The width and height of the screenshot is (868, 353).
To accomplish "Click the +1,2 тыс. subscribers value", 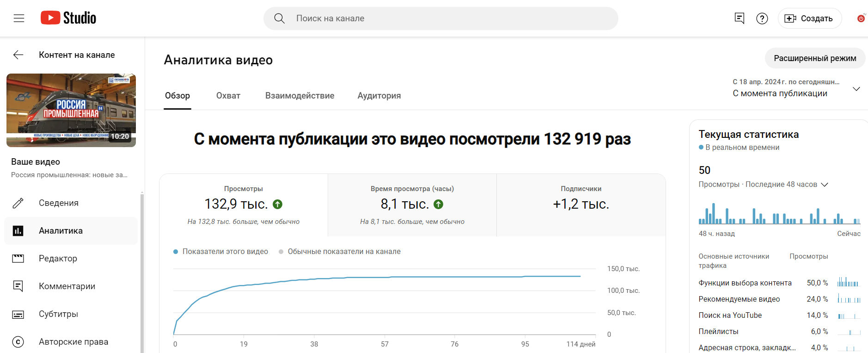I will (x=581, y=204).
